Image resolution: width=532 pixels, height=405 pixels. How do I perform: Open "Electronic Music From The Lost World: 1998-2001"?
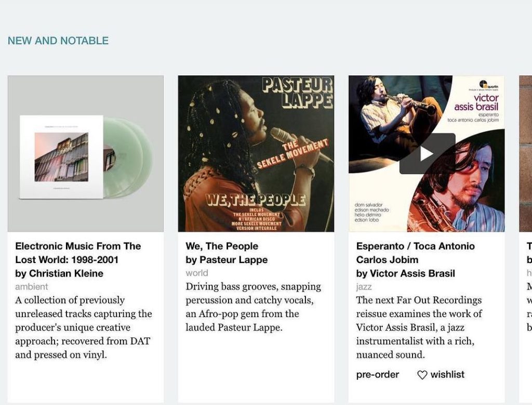point(78,253)
